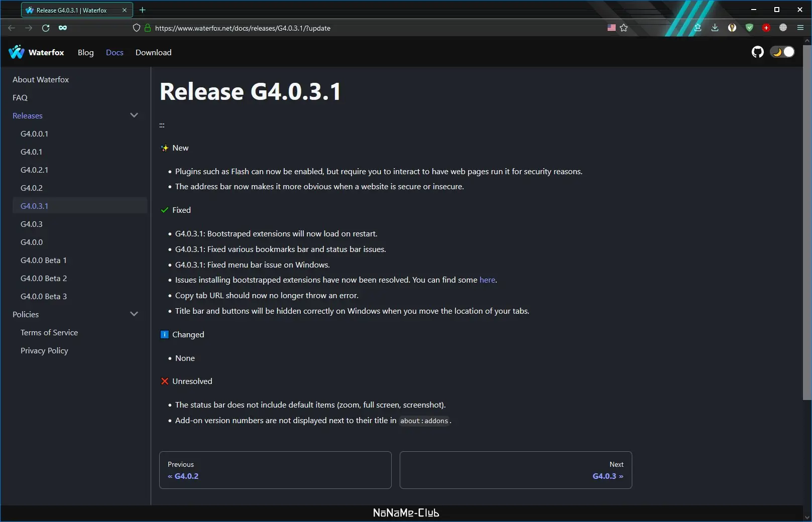Open FAQ in the sidebar
812x522 pixels.
(20, 98)
